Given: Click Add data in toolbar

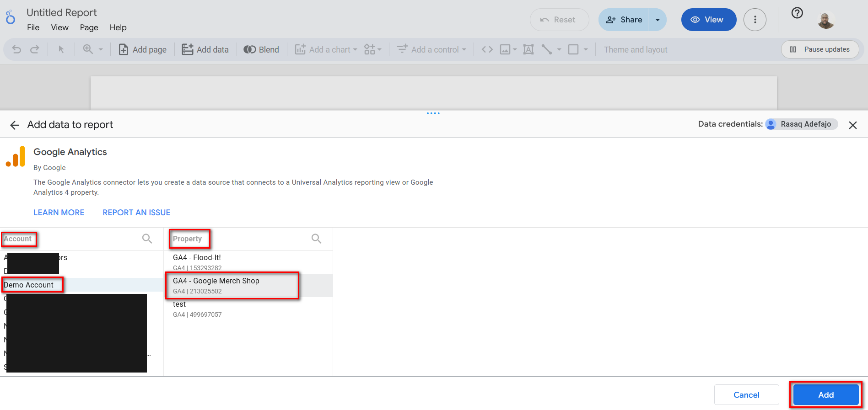Looking at the screenshot, I should point(205,49).
